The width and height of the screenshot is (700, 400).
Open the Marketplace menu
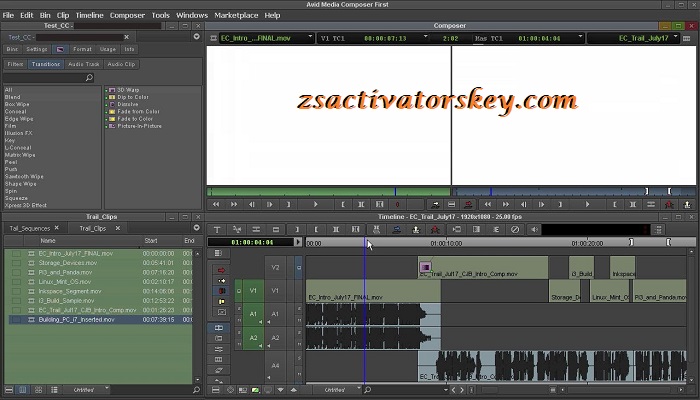[236, 15]
